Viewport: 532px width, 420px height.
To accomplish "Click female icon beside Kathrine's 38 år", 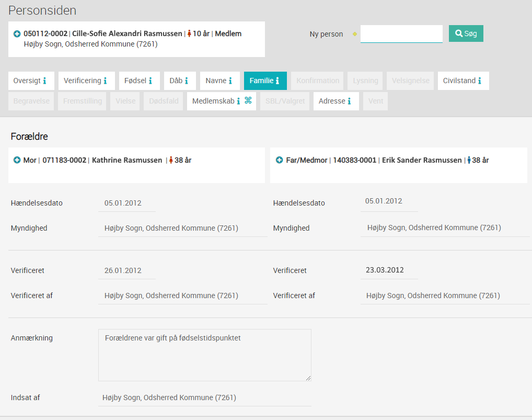I will tap(171, 160).
